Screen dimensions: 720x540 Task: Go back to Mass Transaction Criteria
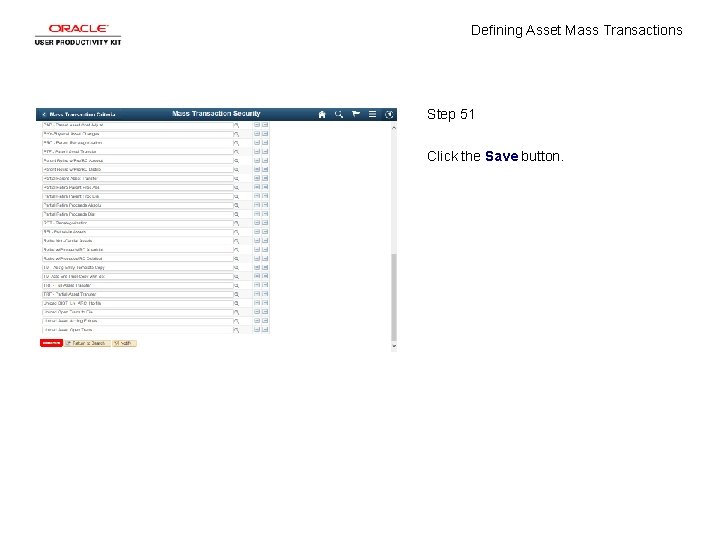tap(79, 114)
